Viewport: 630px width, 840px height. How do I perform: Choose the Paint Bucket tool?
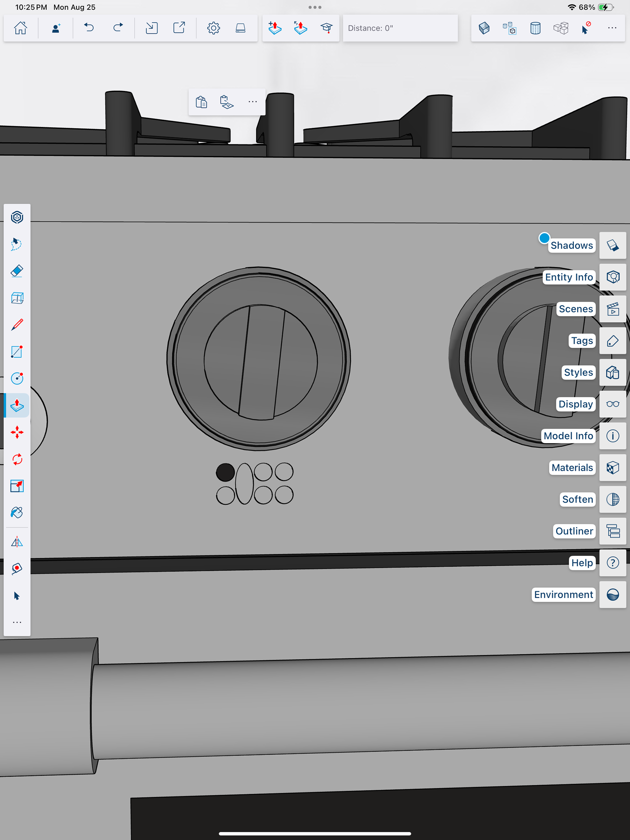pos(17,513)
